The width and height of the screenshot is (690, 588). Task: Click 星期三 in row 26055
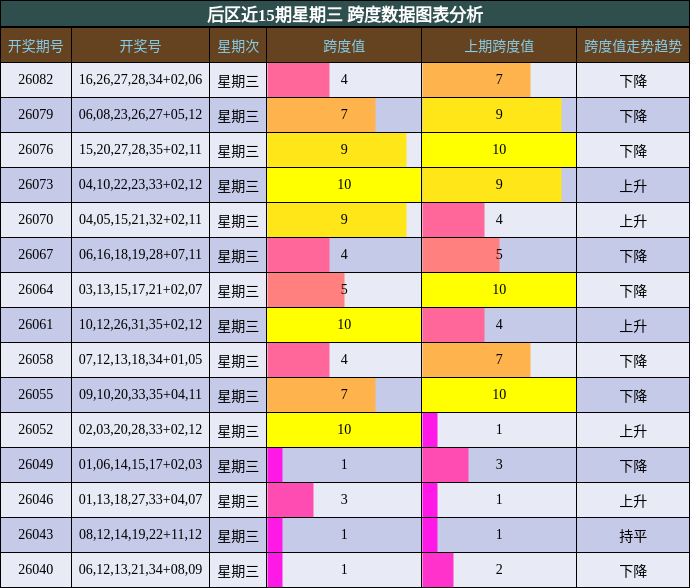coord(238,396)
